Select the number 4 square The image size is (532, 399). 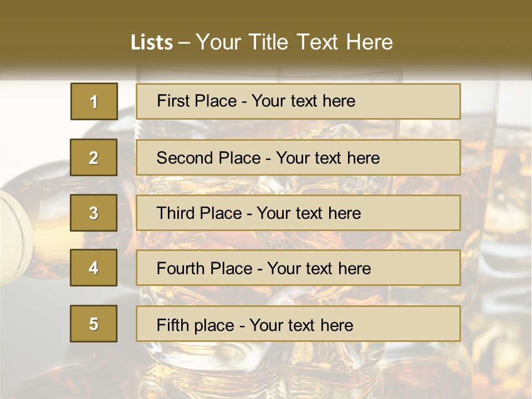[94, 268]
